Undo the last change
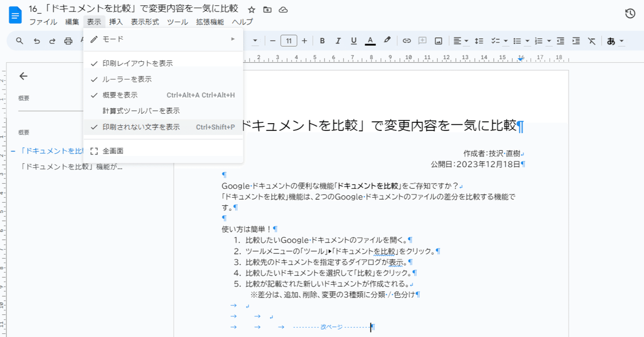Image resolution: width=644 pixels, height=337 pixels. pos(36,40)
